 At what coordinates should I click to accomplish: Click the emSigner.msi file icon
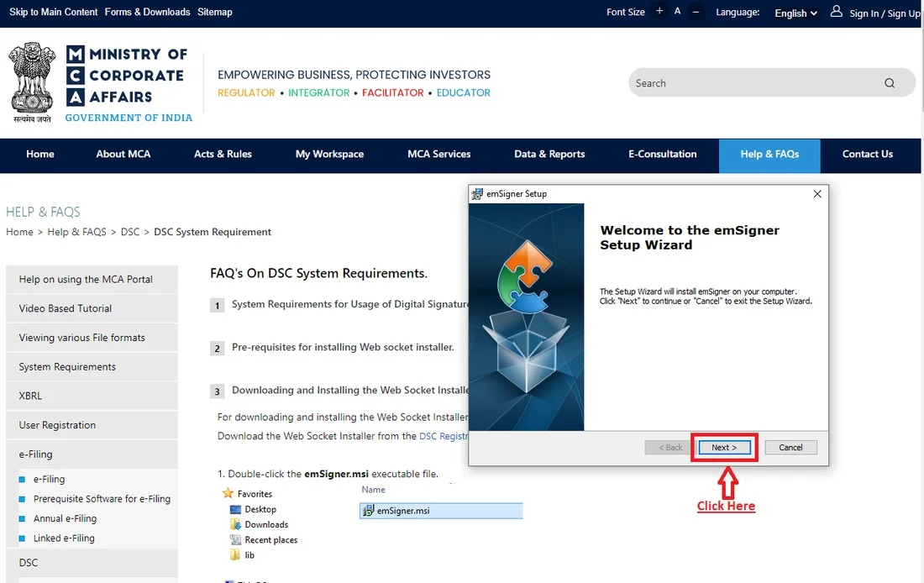tap(368, 511)
